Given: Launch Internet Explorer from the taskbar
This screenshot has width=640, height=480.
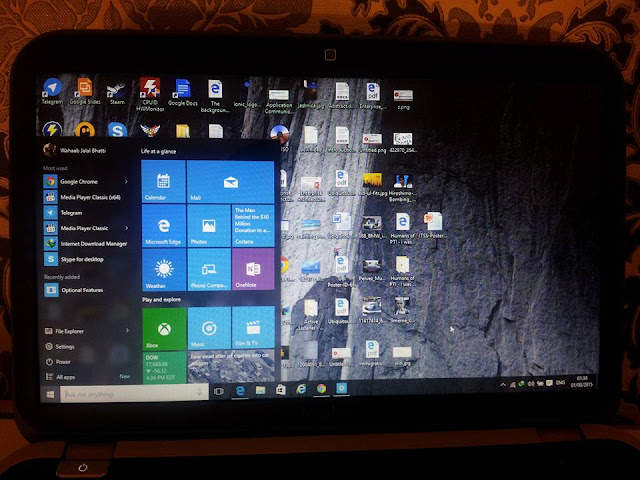Looking at the screenshot, I should 301,389.
